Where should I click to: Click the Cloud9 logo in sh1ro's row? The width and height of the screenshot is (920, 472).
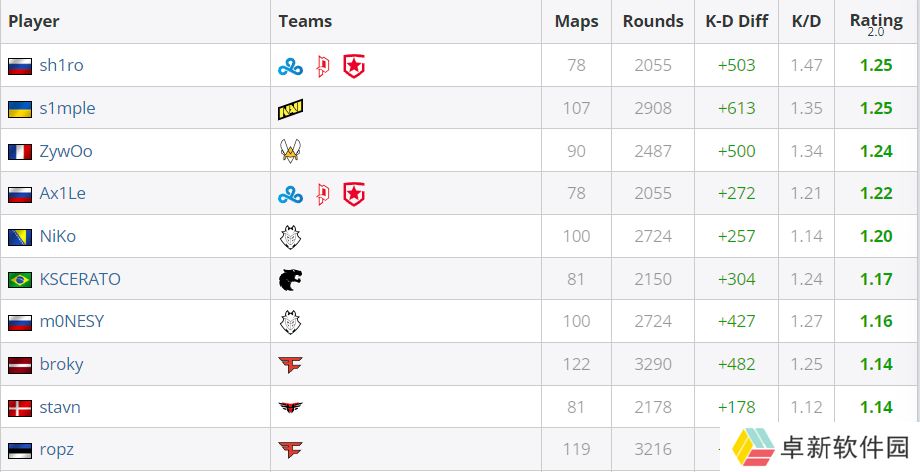click(290, 67)
